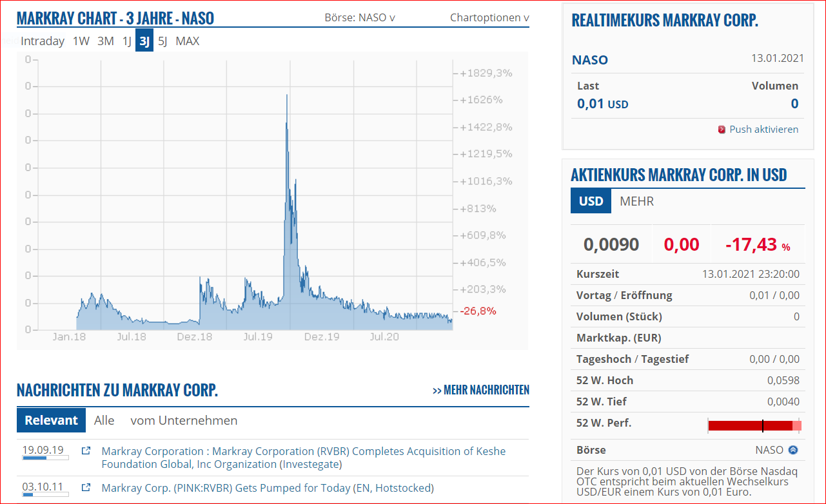Switch to Relevant news tab
This screenshot has height=504, width=826.
click(51, 420)
